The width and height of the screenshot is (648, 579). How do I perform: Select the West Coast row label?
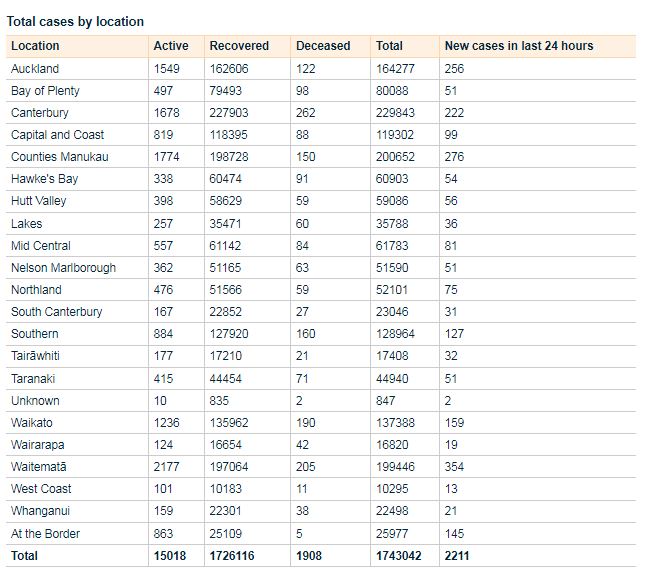point(40,489)
